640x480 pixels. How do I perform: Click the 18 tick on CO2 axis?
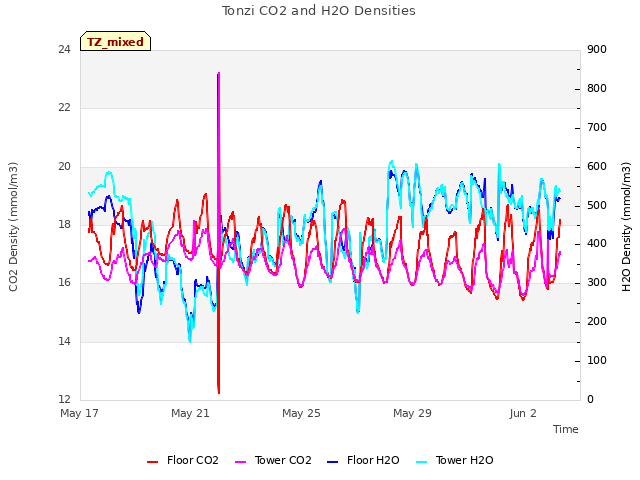tap(64, 224)
